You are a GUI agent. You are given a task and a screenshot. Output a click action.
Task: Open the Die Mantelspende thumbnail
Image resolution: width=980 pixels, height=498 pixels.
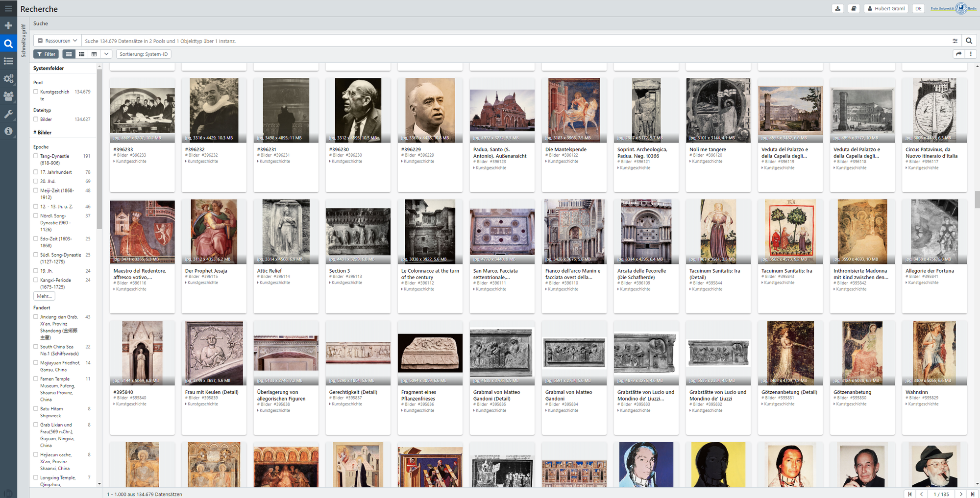click(x=574, y=110)
